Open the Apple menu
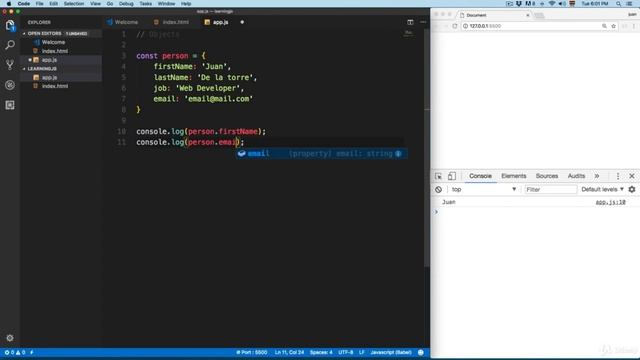The width and height of the screenshot is (640, 360). tap(8, 4)
